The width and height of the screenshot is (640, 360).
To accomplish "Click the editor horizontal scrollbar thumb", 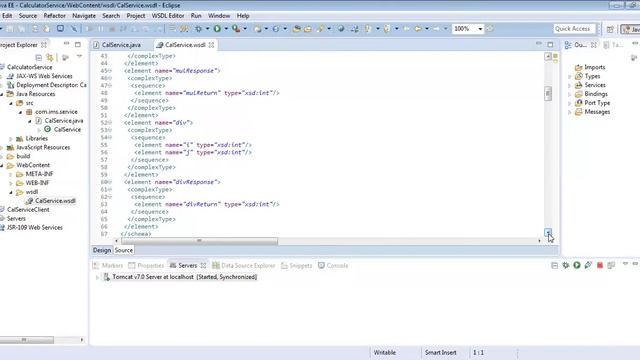I will pos(199,241).
